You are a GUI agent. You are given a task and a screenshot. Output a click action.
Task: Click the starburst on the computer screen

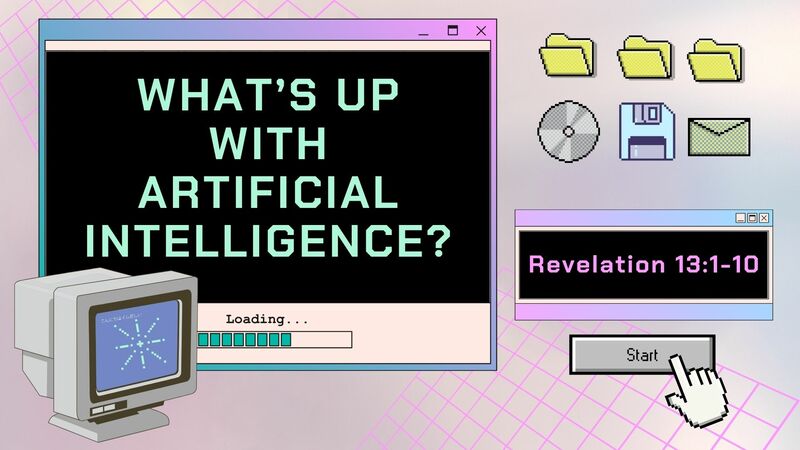[140, 344]
